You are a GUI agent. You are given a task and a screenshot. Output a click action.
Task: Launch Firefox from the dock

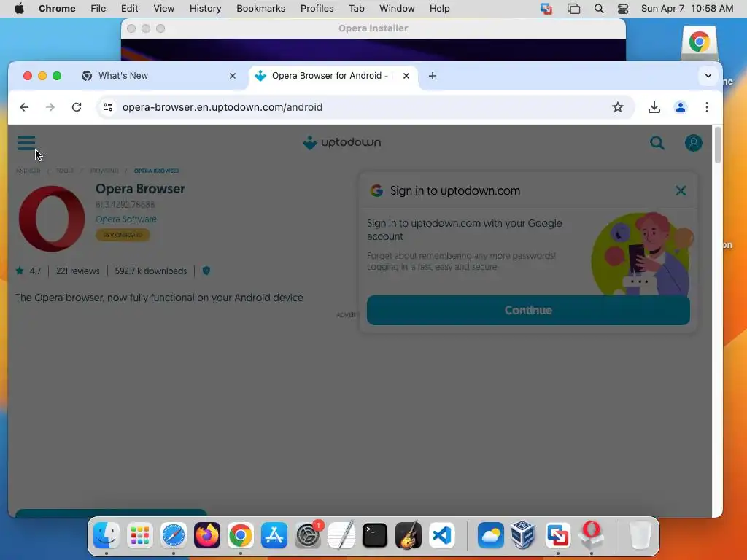click(x=206, y=535)
